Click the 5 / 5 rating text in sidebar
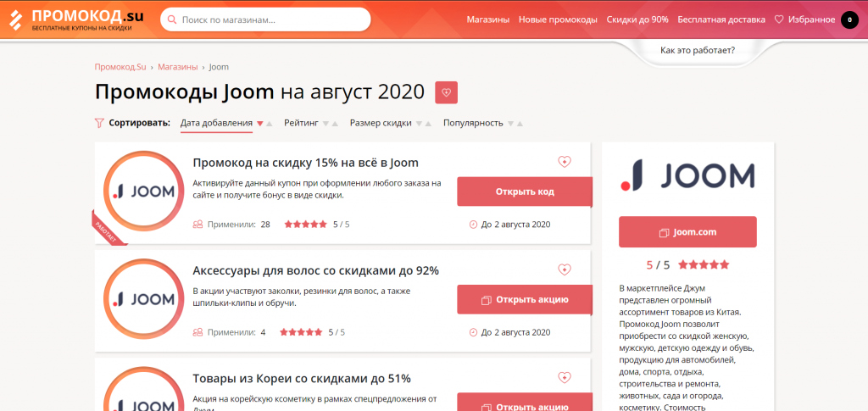Screen dimensions: 868x411 pos(658,265)
